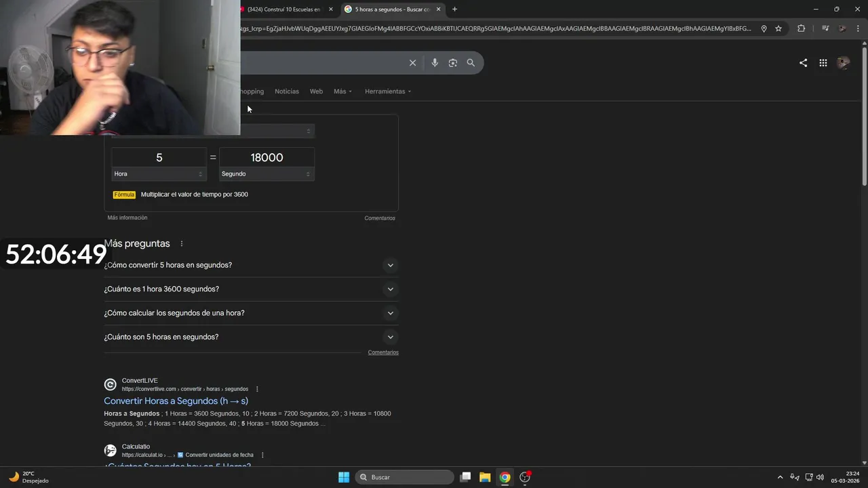Expand '¿Cuánto es 1 hora 3600 segundos?'
Viewport: 868px width, 488px height.
coord(250,289)
